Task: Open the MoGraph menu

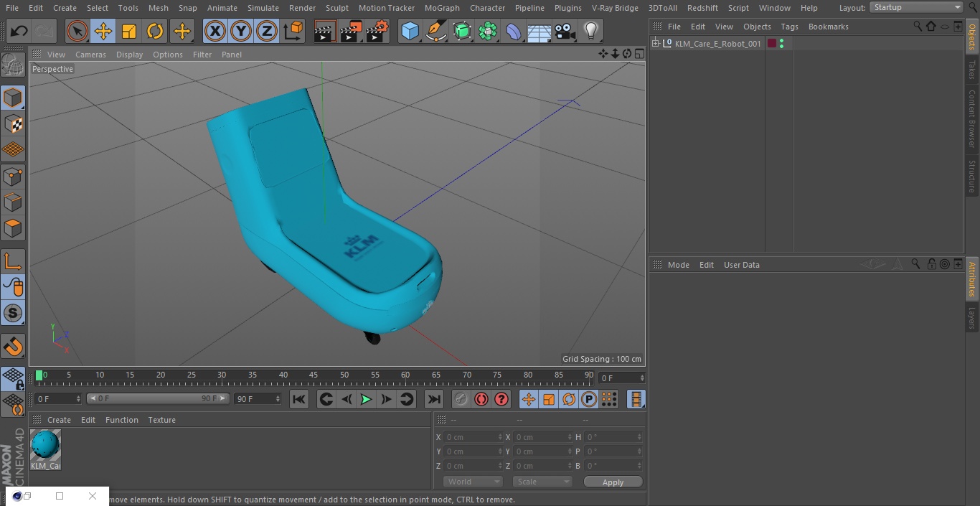Action: [x=442, y=8]
